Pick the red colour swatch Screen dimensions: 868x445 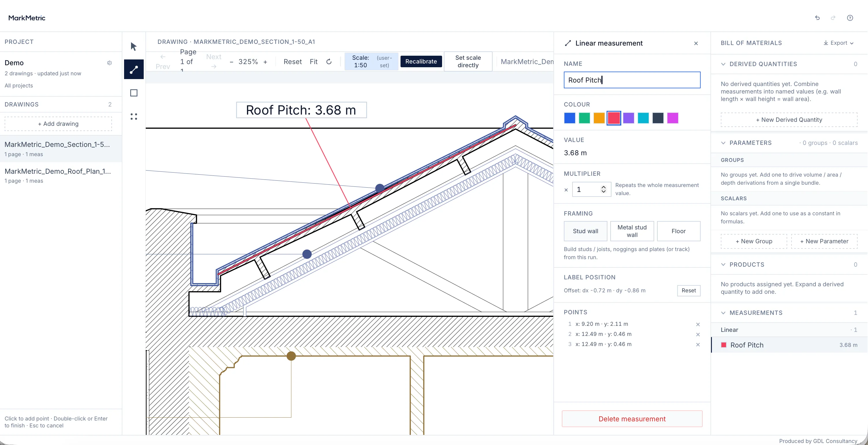click(x=613, y=118)
